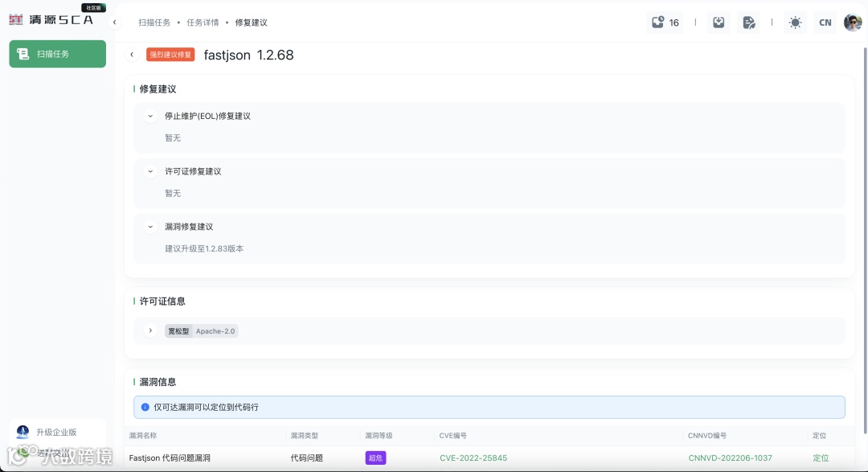The image size is (868, 472).
Task: Click CNNVD编号 column header
Action: click(x=707, y=436)
